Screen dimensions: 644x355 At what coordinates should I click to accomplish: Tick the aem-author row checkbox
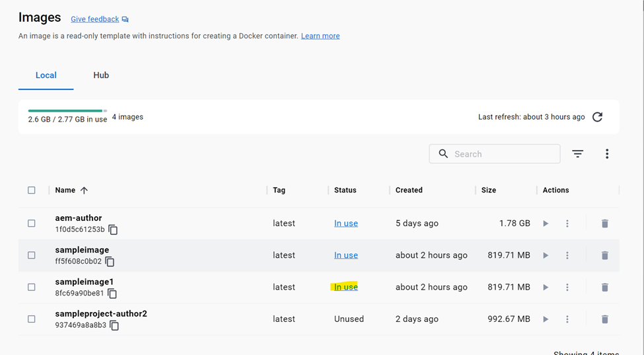(x=32, y=223)
